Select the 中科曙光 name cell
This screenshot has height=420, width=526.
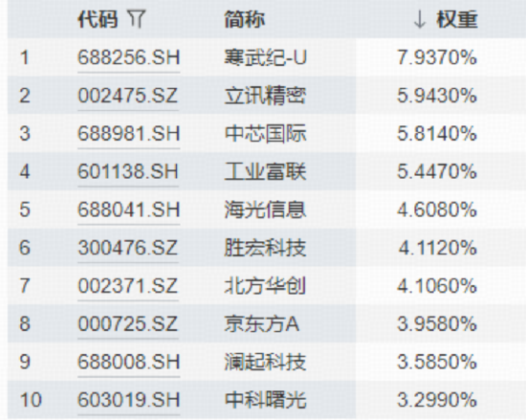pyautogui.click(x=265, y=400)
